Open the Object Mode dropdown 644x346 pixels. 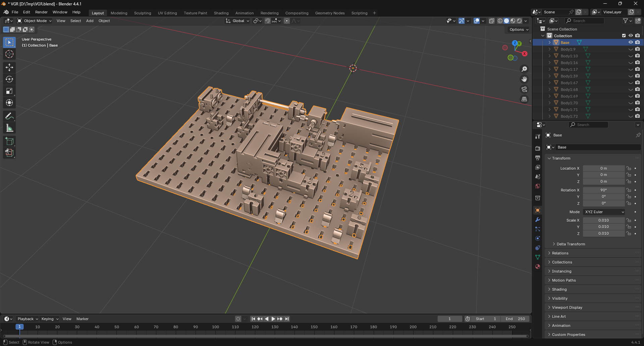(34, 21)
